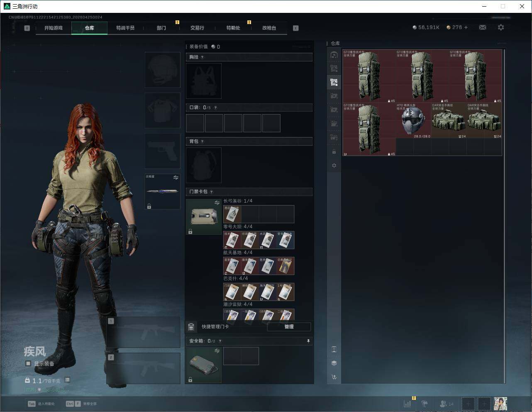Click the sort icon at the 仓库 sidebar bottom
Viewport: 532px width, 412px height.
coord(334,377)
